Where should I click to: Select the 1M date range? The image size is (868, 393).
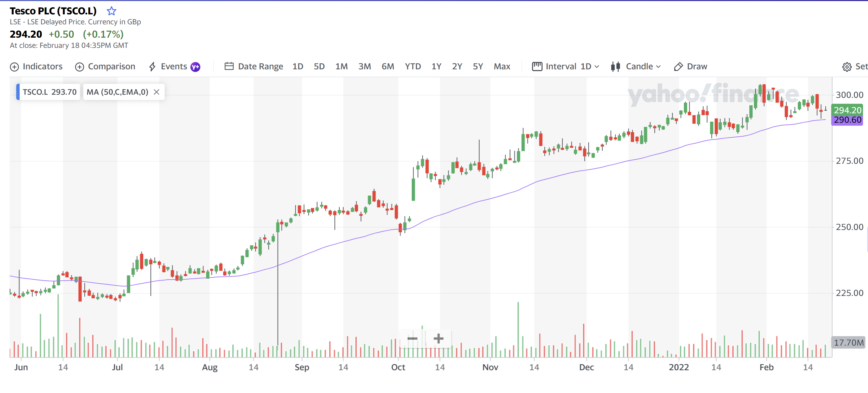341,66
